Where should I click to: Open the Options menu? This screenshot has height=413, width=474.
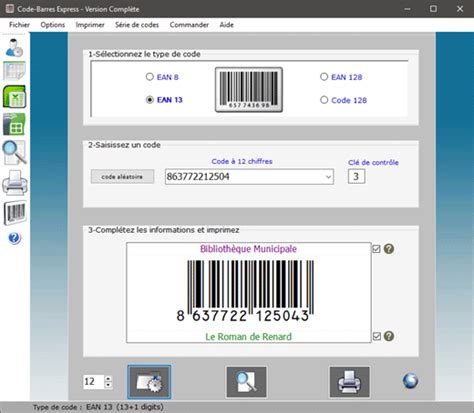(x=53, y=25)
